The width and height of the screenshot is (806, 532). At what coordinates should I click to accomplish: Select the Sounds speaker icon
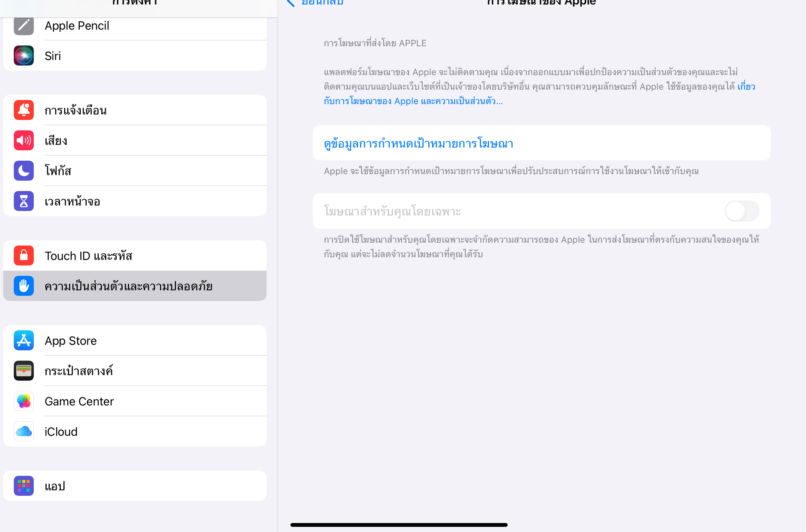tap(24, 140)
